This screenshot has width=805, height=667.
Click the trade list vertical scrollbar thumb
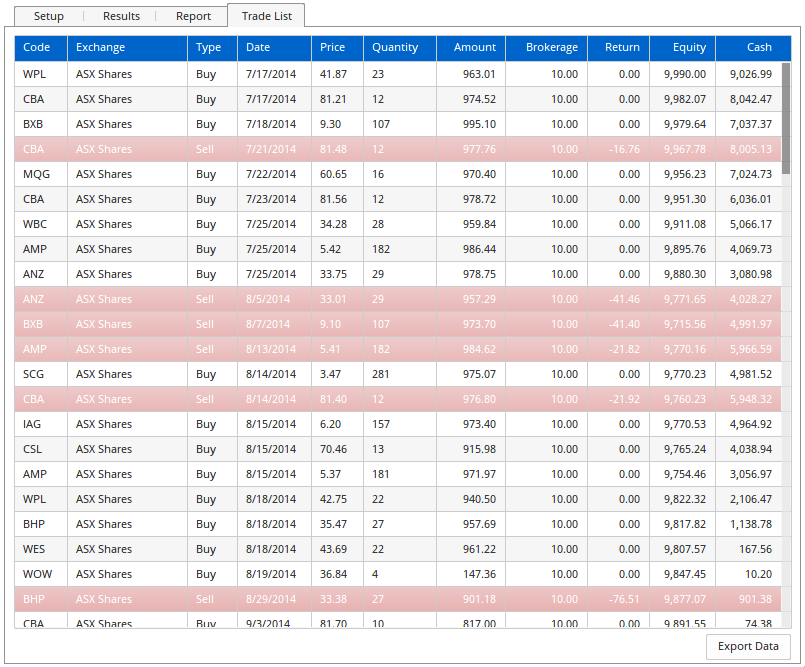(x=786, y=119)
